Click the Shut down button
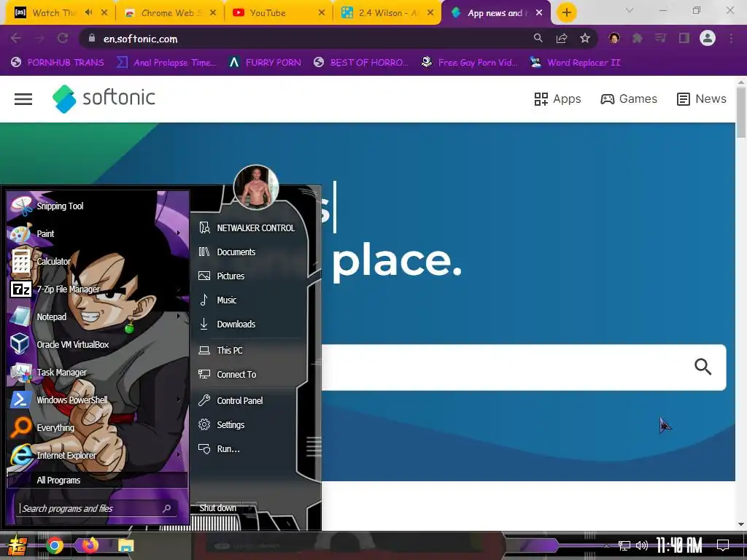 click(218, 508)
